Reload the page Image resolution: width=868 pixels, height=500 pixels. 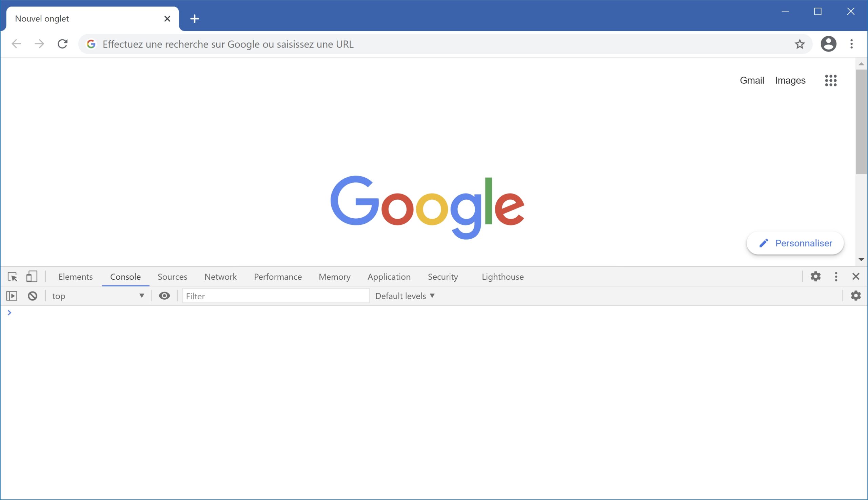pos(62,44)
